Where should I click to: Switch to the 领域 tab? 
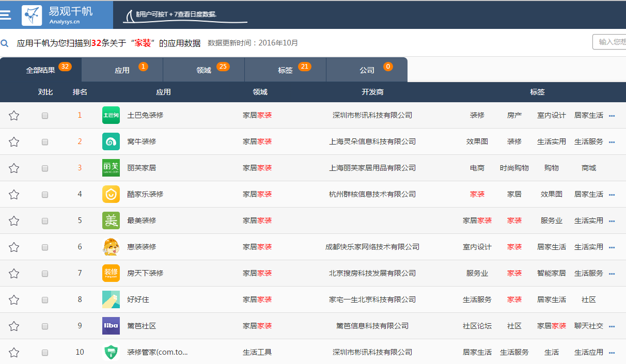[204, 70]
